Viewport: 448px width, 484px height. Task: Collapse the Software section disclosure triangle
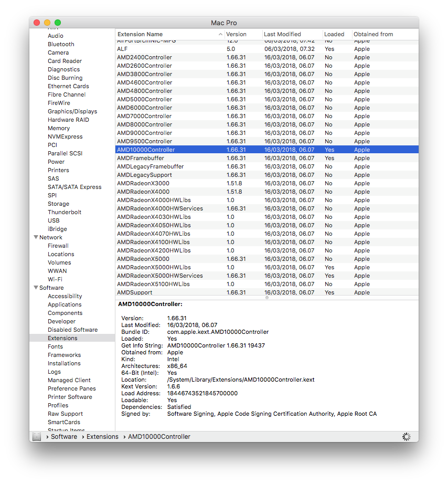[x=36, y=288]
